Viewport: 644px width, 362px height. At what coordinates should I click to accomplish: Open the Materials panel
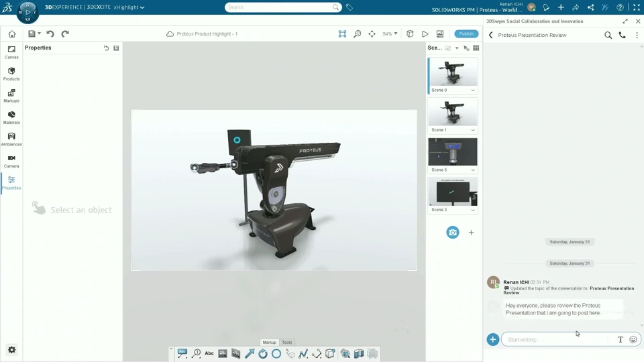click(x=11, y=117)
